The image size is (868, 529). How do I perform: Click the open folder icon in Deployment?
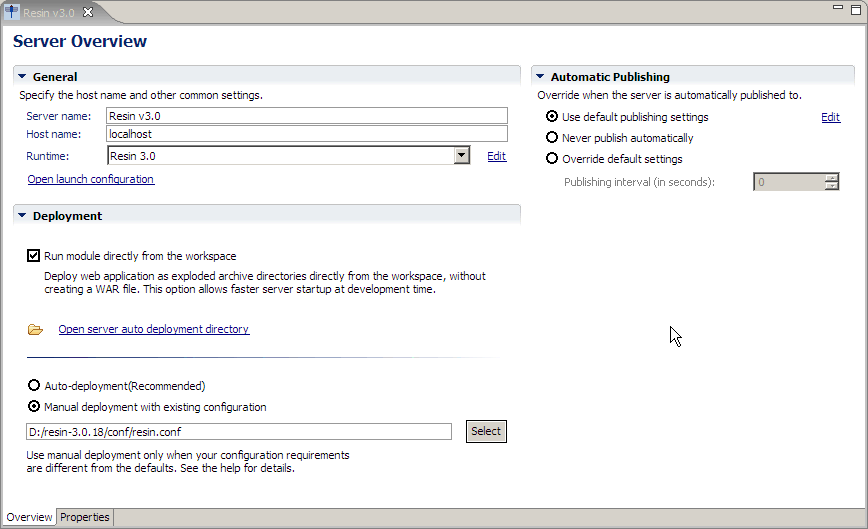click(x=35, y=330)
